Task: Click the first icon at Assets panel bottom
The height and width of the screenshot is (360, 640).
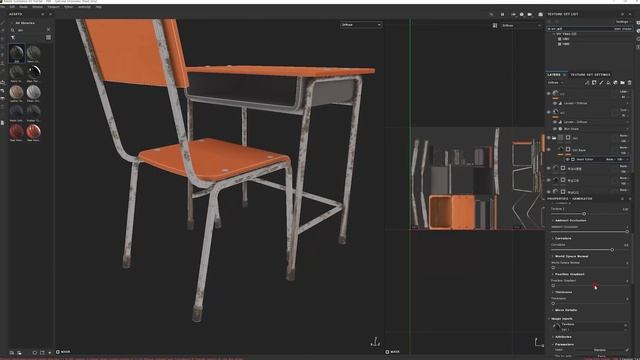Action: (x=12, y=352)
